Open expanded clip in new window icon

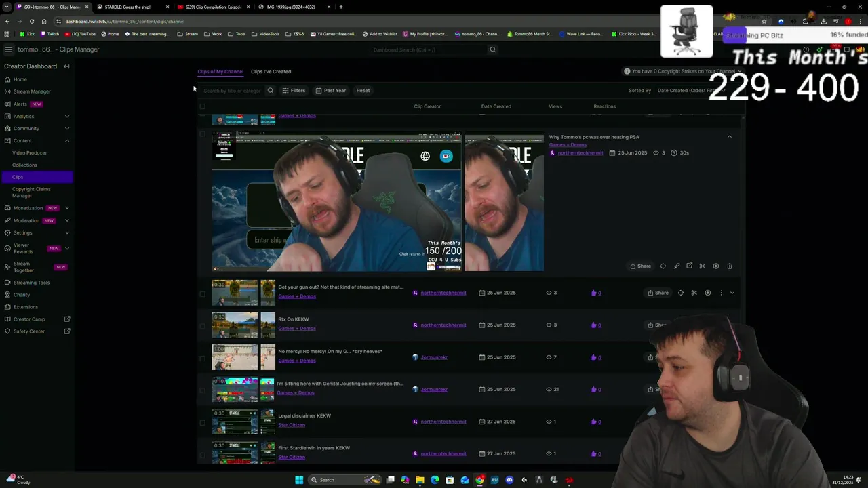coord(689,266)
